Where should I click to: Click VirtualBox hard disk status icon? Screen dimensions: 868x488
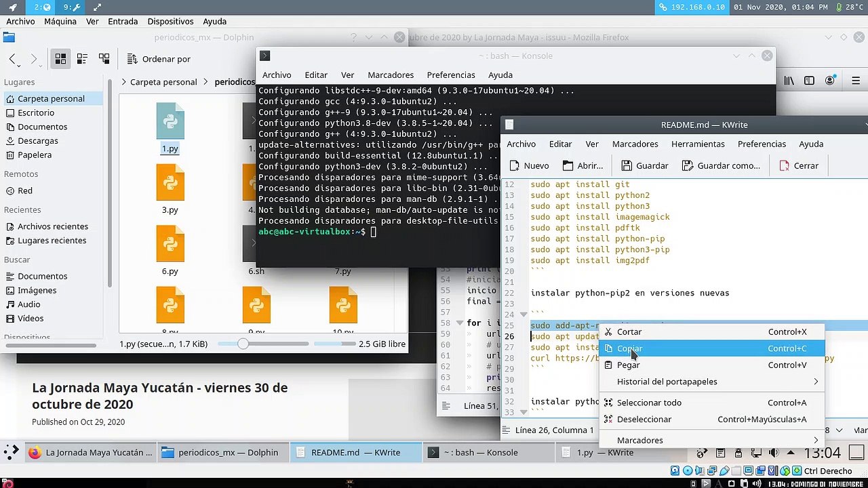pos(674,471)
